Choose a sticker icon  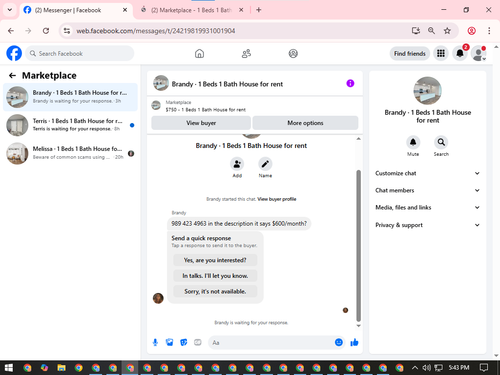pos(184,342)
